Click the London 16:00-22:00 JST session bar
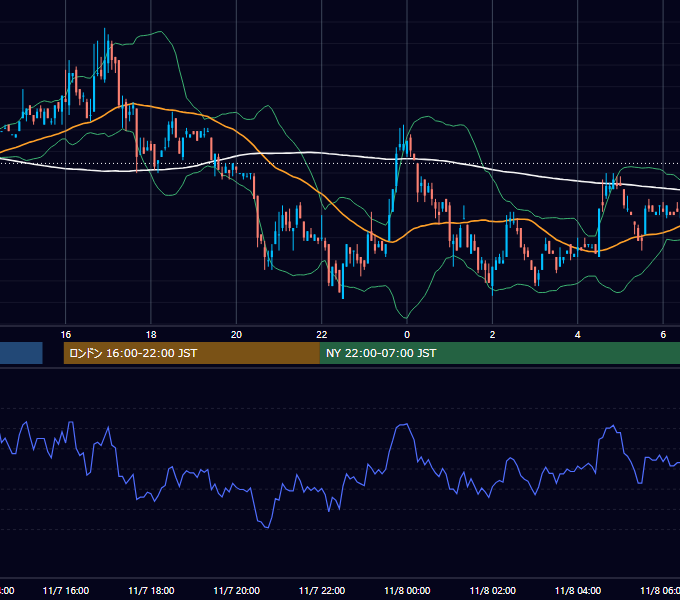 click(x=191, y=353)
